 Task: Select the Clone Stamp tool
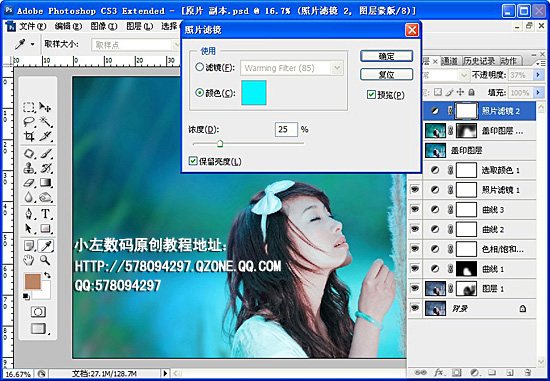(x=29, y=168)
